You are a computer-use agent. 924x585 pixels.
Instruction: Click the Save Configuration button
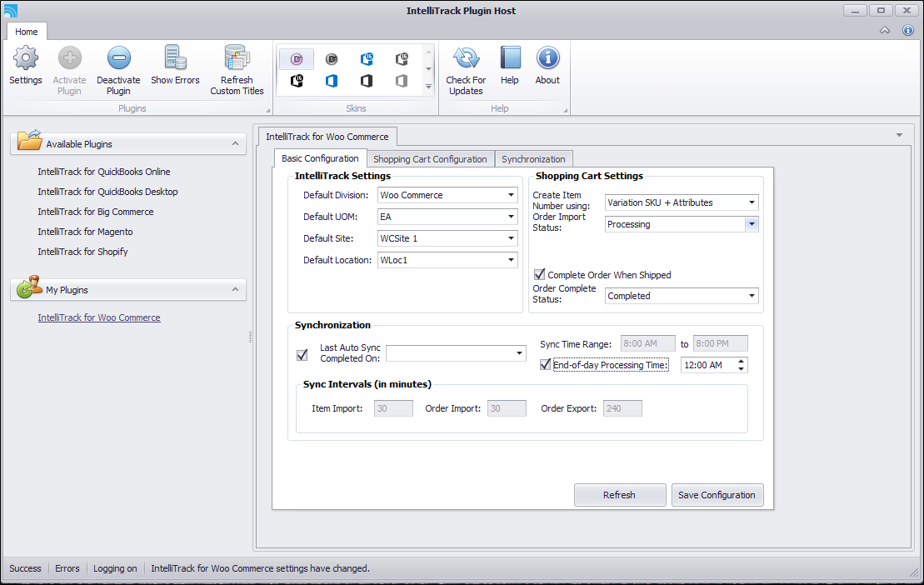click(717, 495)
